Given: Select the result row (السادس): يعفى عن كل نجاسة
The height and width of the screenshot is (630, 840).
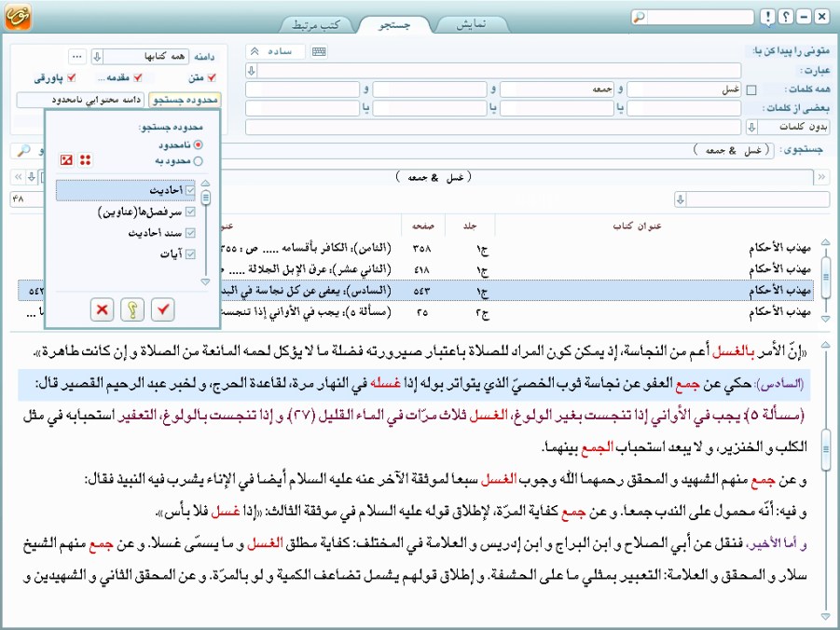Looking at the screenshot, I should point(416,291).
